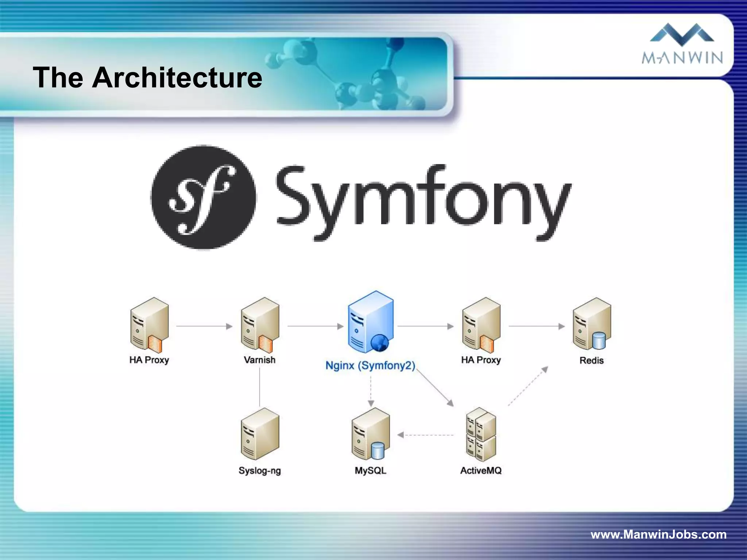
Task: Click the Symfony circular sf logo
Action: [x=204, y=197]
